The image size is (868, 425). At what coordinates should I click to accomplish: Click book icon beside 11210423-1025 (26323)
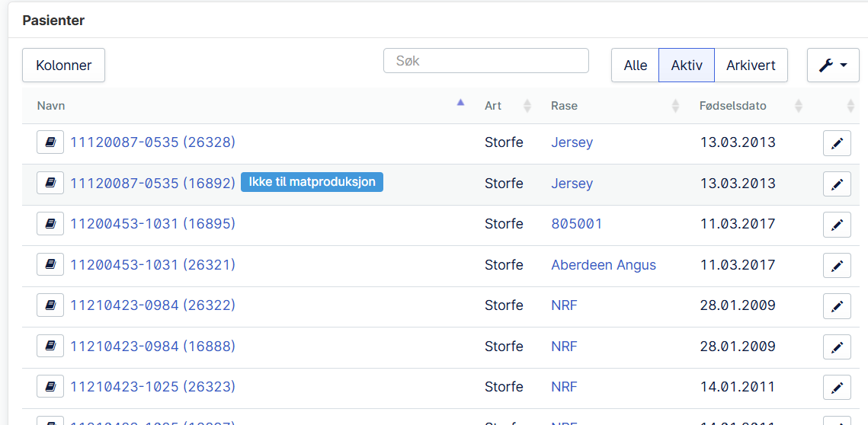(50, 387)
